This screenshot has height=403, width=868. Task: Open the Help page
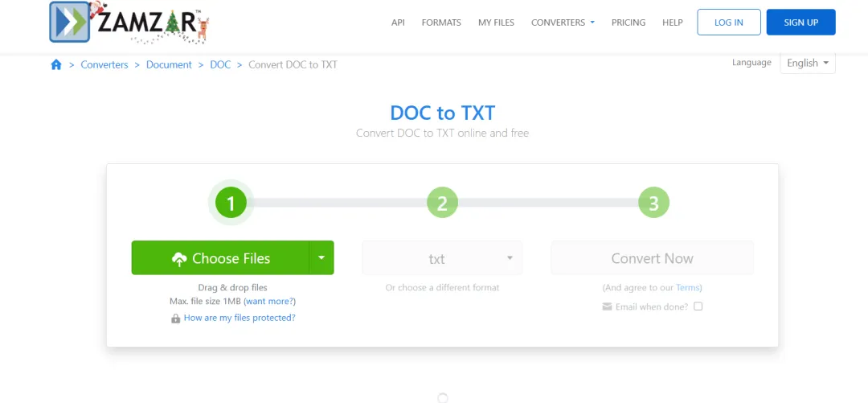pyautogui.click(x=673, y=23)
